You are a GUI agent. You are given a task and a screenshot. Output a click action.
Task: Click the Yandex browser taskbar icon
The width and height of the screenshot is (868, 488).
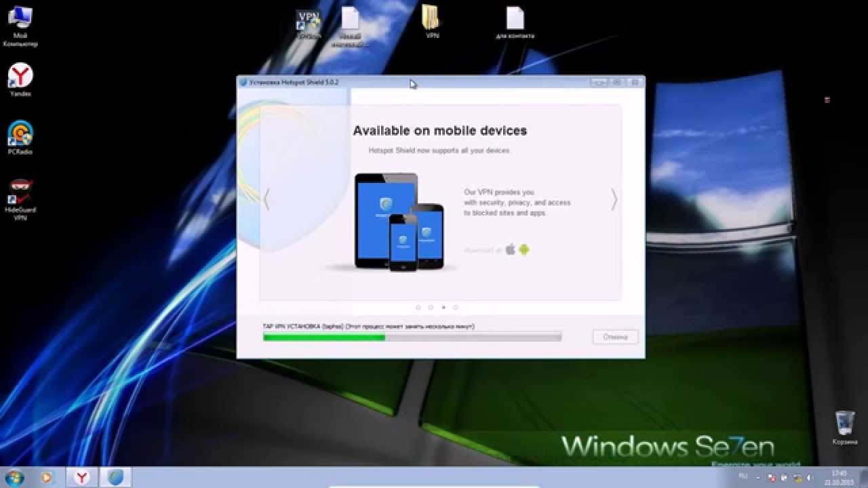click(81, 477)
